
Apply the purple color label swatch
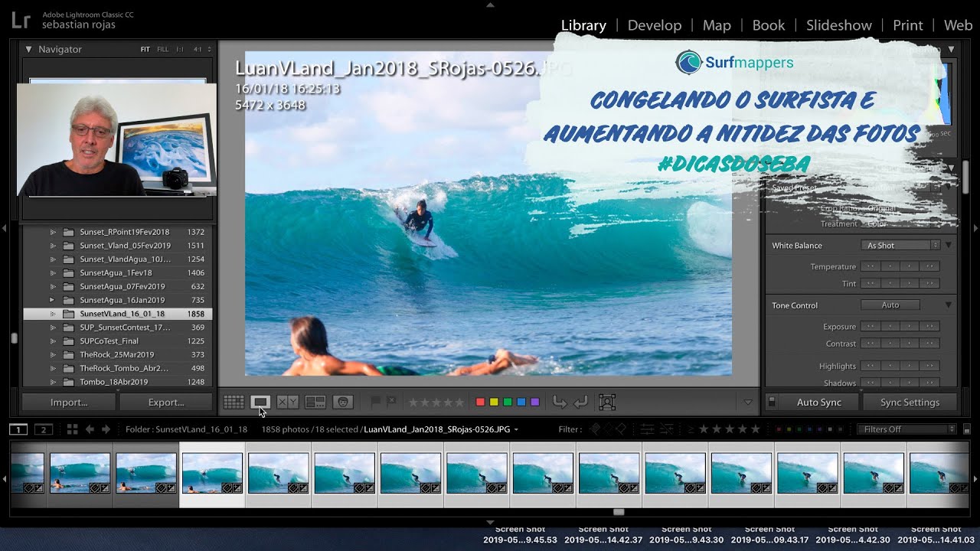534,402
